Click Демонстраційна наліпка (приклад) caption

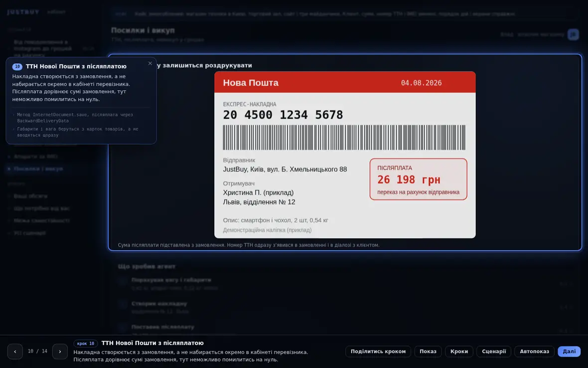click(267, 230)
